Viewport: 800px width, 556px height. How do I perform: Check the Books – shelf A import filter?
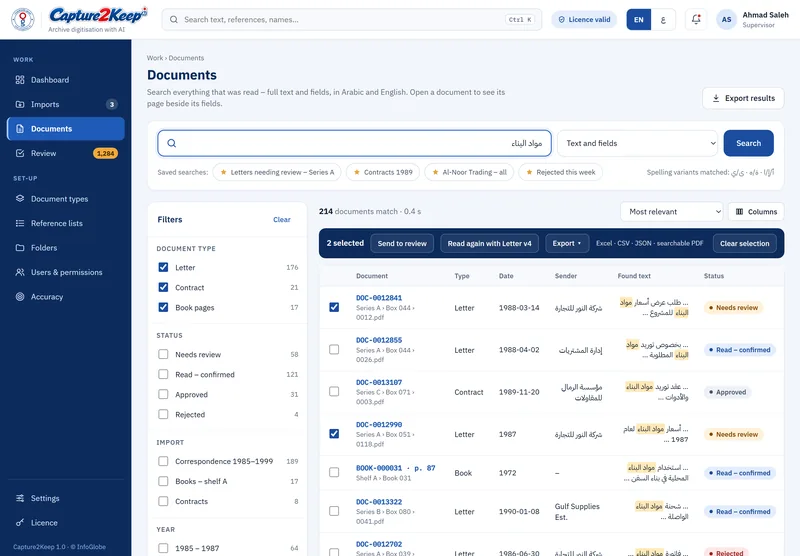tap(163, 481)
